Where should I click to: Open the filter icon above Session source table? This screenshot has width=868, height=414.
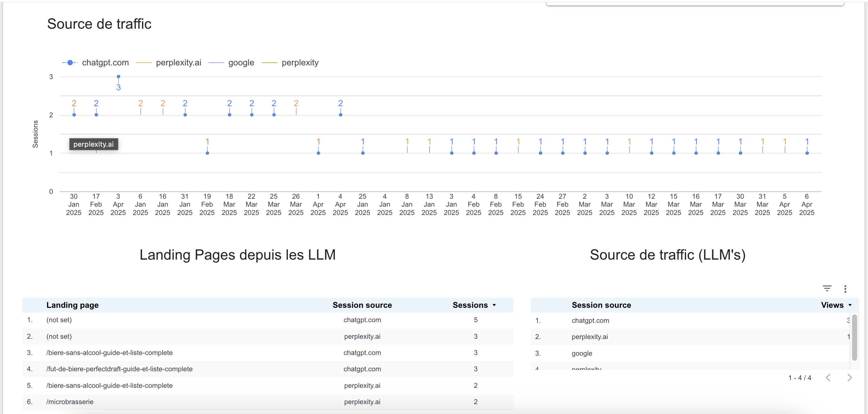(827, 288)
